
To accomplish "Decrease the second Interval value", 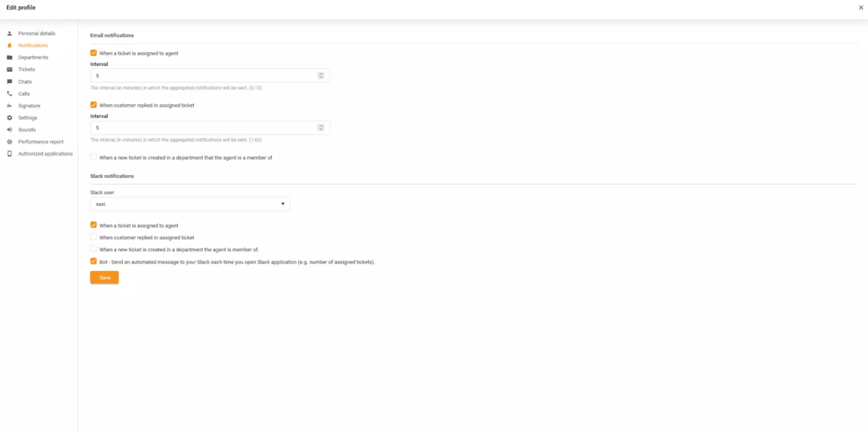I will (320, 129).
